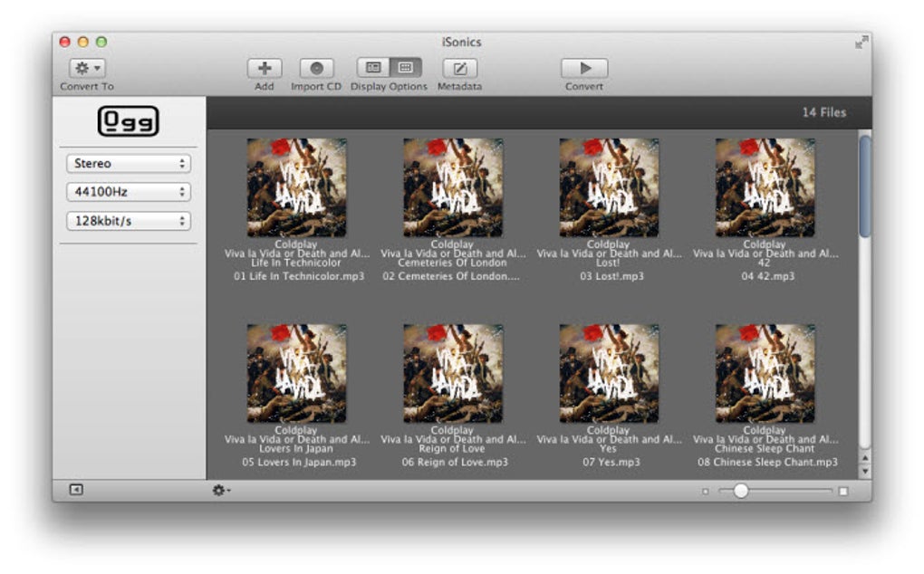Switch to grid display option
This screenshot has width=924, height=574.
[x=406, y=68]
